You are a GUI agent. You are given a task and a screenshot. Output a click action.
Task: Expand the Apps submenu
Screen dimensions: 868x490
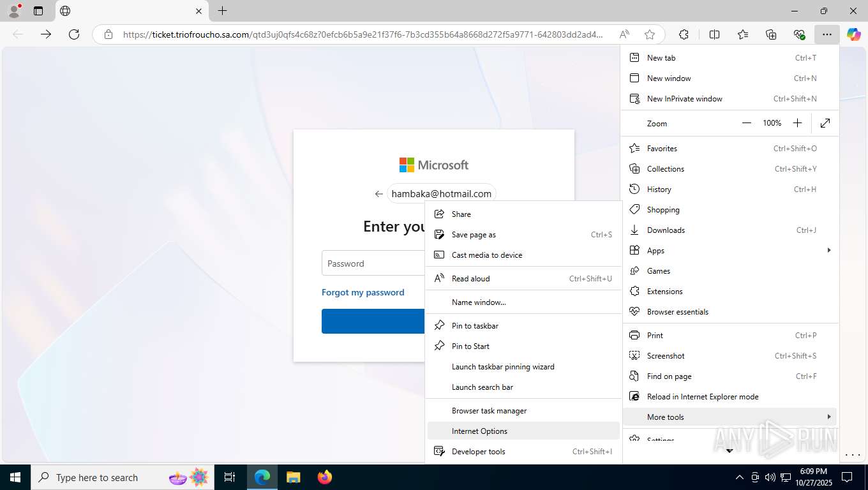coord(730,250)
